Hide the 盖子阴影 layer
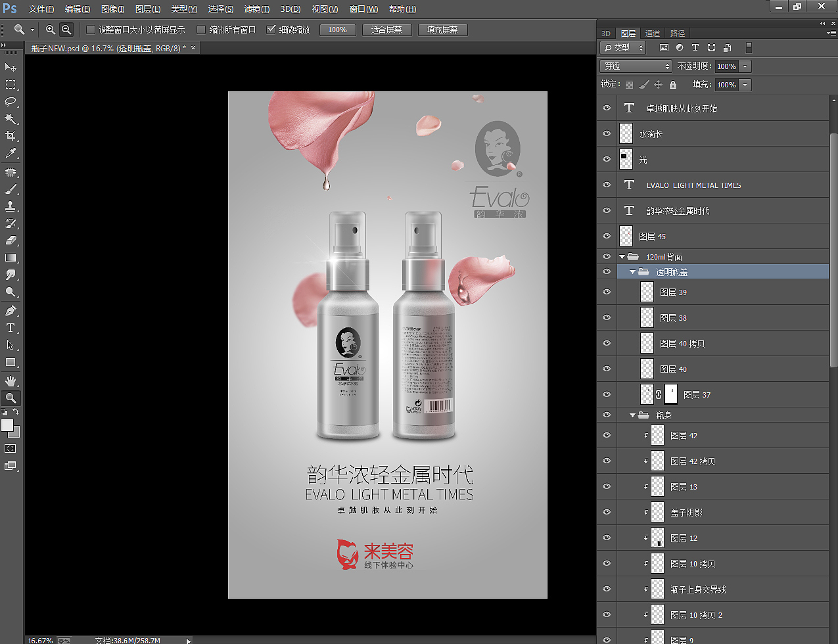Image resolution: width=838 pixels, height=644 pixels. click(607, 512)
